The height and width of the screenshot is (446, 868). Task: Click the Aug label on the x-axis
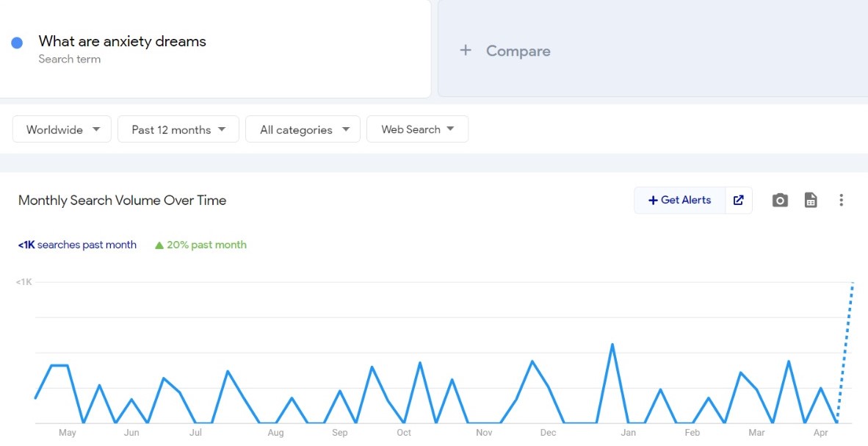275,434
